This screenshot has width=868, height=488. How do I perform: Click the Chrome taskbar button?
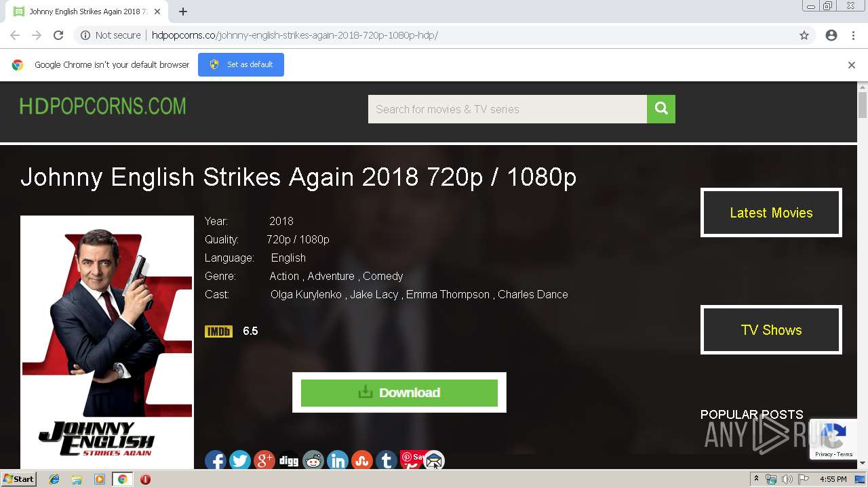tap(122, 479)
